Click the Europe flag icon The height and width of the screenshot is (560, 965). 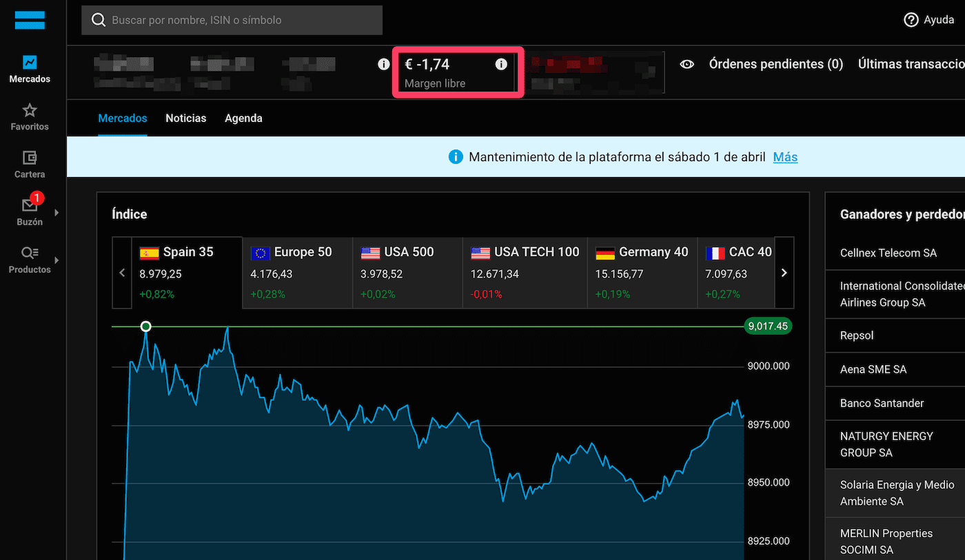pos(260,253)
